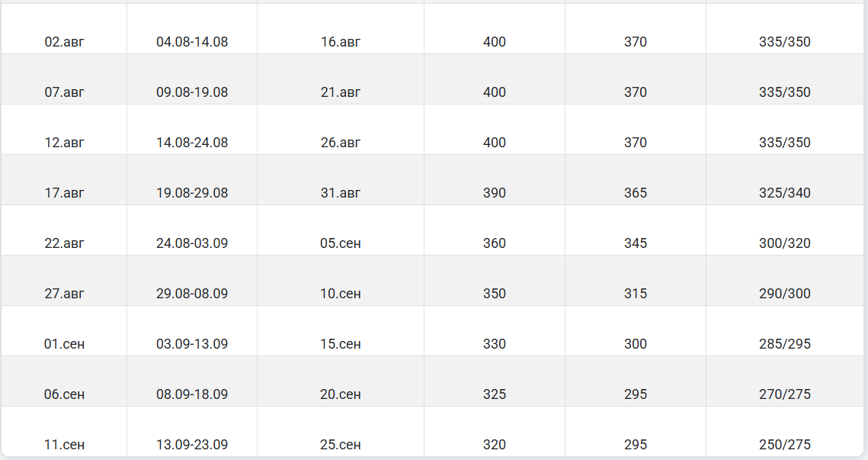Select the 09.08-19.08 date range cell
The image size is (868, 460).
[x=192, y=92]
